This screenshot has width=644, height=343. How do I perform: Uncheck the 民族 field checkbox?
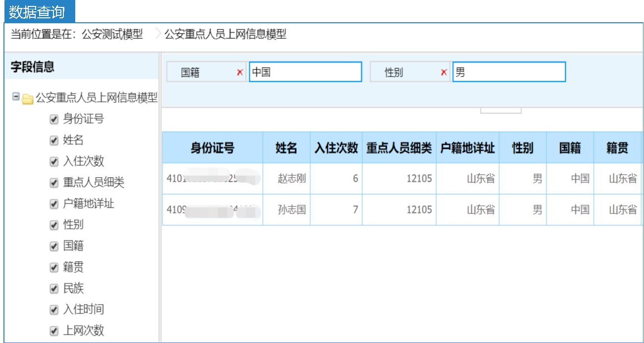point(54,289)
